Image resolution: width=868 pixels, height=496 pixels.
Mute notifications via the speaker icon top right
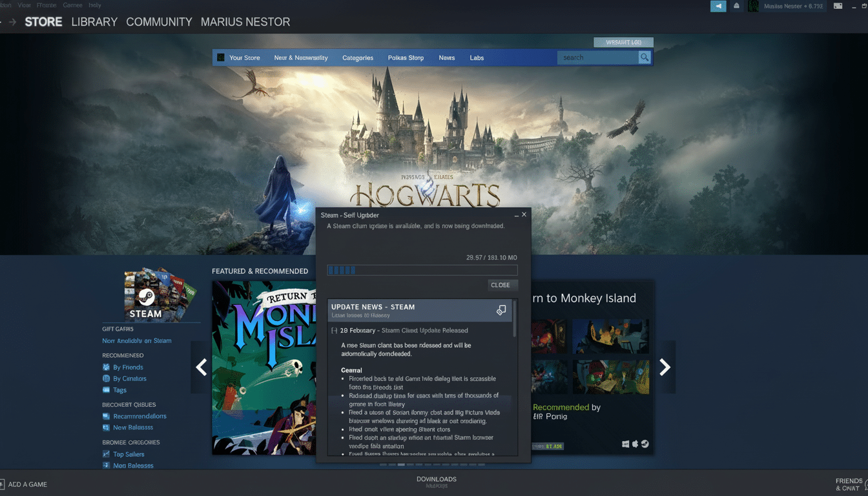(x=718, y=5)
